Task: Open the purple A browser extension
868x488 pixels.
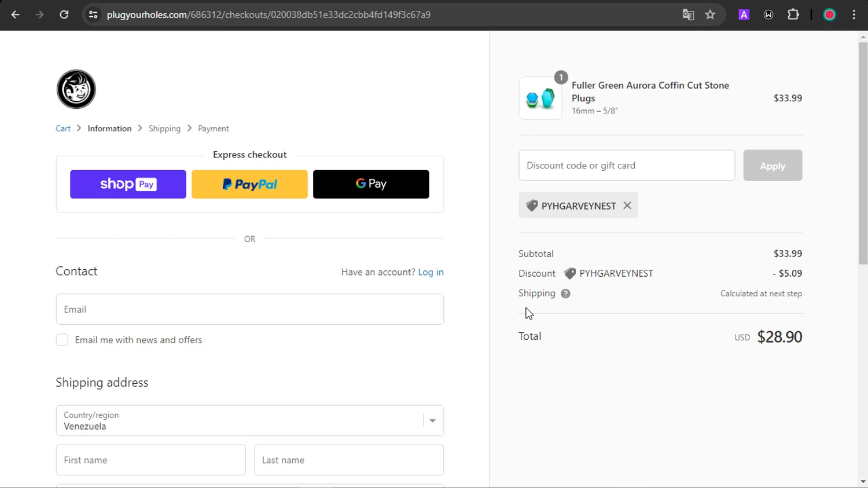Action: tap(744, 14)
